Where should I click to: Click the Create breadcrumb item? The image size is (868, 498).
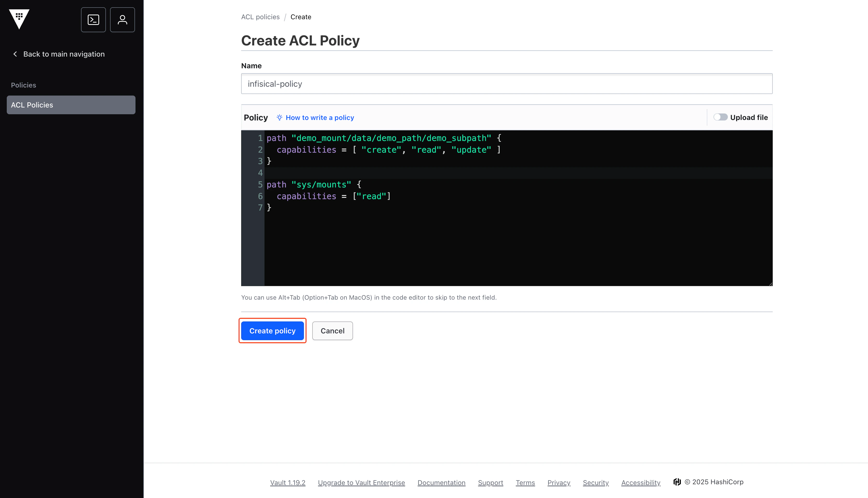coord(301,17)
